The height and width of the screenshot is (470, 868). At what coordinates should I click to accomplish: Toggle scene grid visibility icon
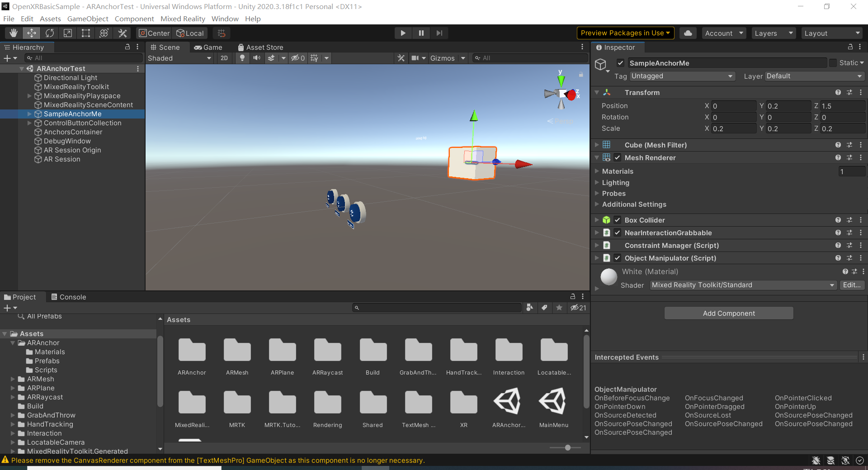coord(315,58)
